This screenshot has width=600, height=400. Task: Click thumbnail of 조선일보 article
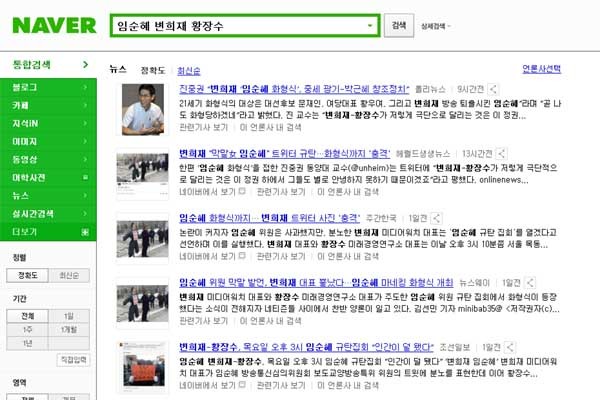142,367
